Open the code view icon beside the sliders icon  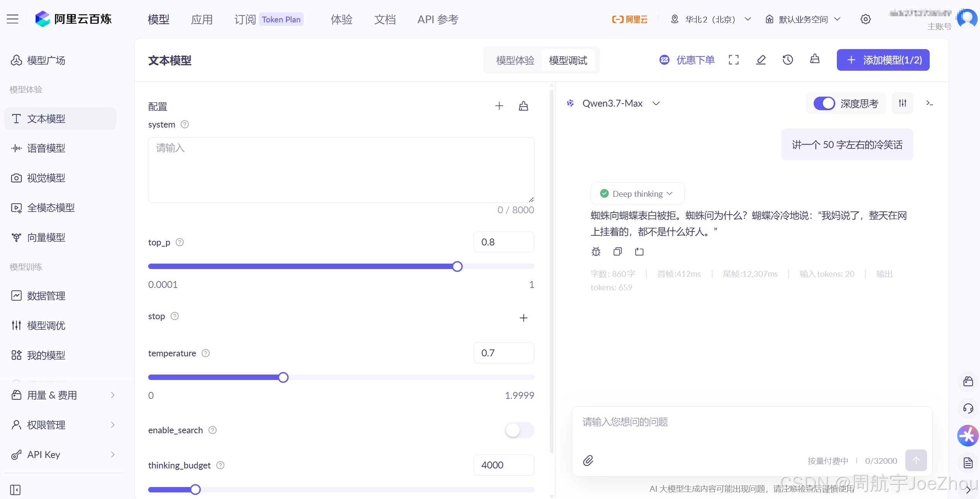pyautogui.click(x=929, y=103)
